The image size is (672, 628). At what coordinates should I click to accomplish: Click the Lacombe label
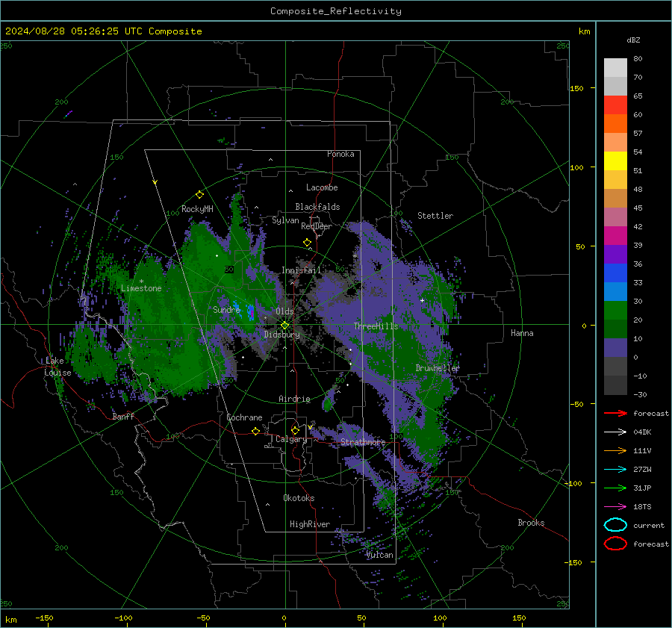[322, 187]
